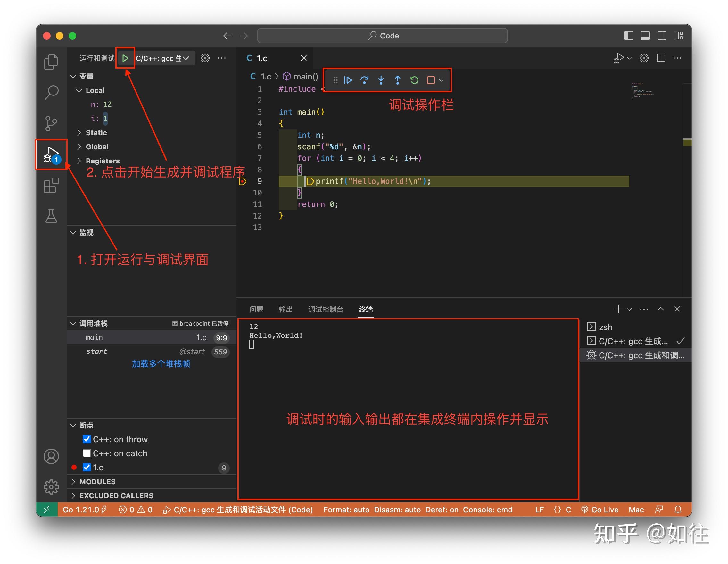Create a new terminal with the plus icon

(x=619, y=309)
